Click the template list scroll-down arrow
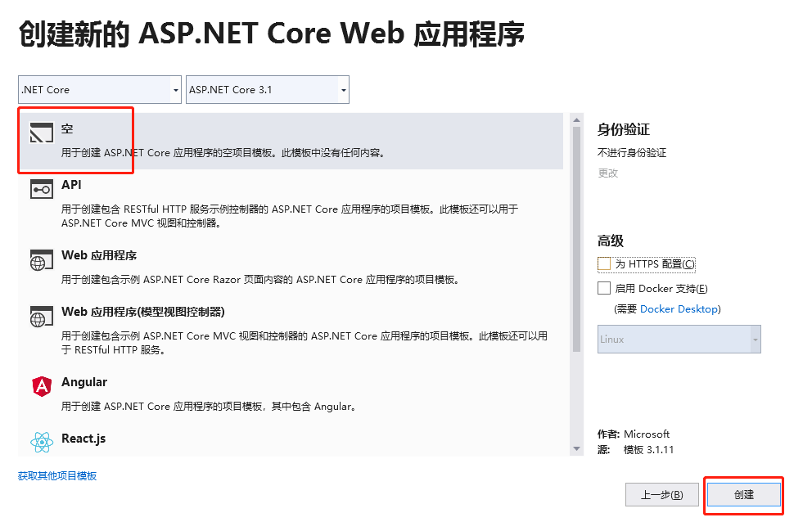The width and height of the screenshot is (812, 522). pos(576,448)
